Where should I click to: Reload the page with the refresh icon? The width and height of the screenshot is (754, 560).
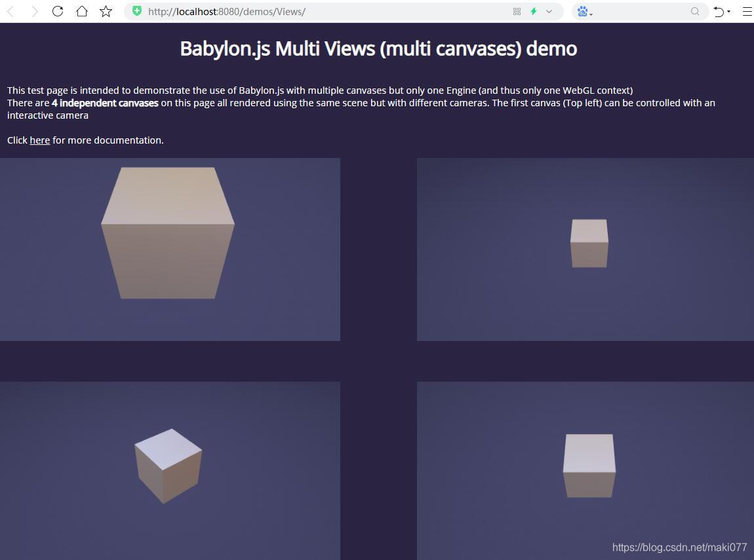click(58, 11)
